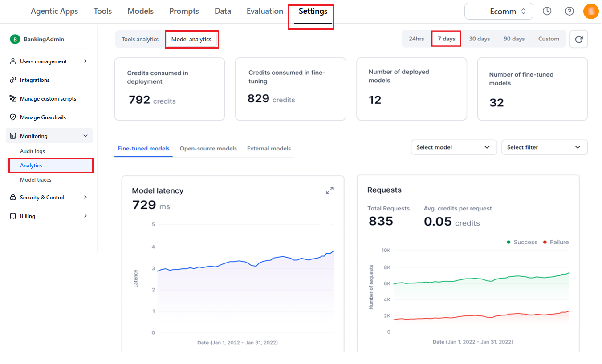Click the refresh analytics icon
The height and width of the screenshot is (364, 602).
coord(578,39)
